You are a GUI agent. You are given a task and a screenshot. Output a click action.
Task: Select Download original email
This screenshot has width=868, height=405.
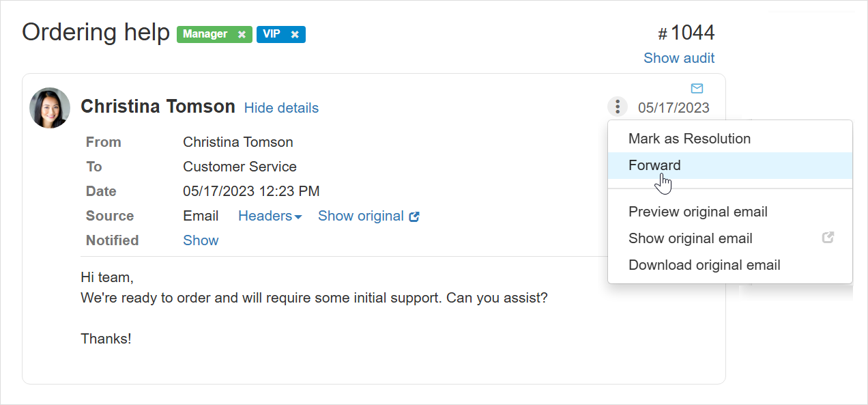pyautogui.click(x=704, y=265)
